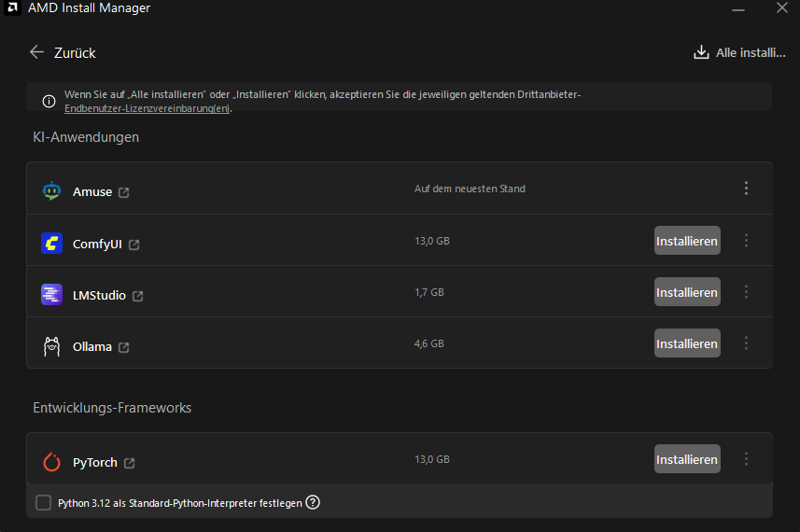800x532 pixels.
Task: Install LMStudio with its Installieren button
Action: coord(687,292)
